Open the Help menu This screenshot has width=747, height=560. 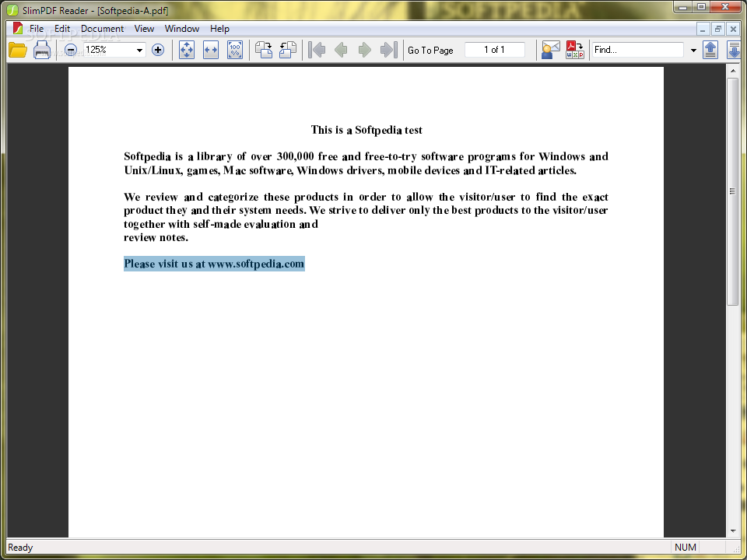[x=219, y=29]
